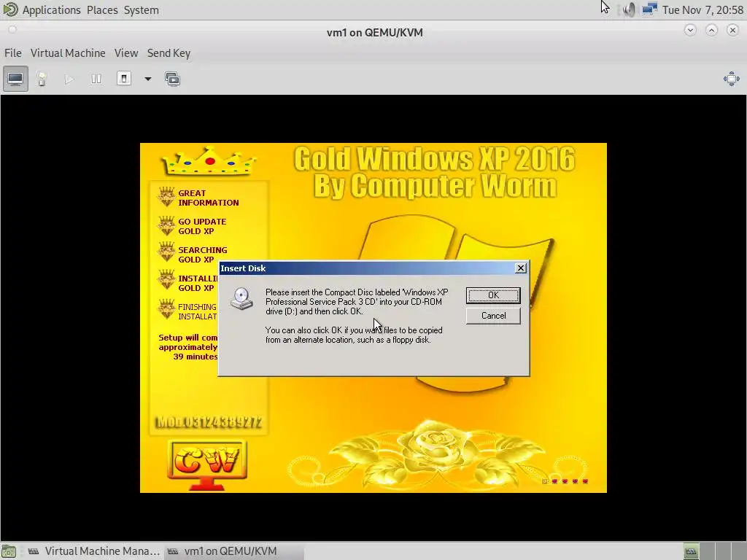Show the graphical console view

(x=15, y=79)
